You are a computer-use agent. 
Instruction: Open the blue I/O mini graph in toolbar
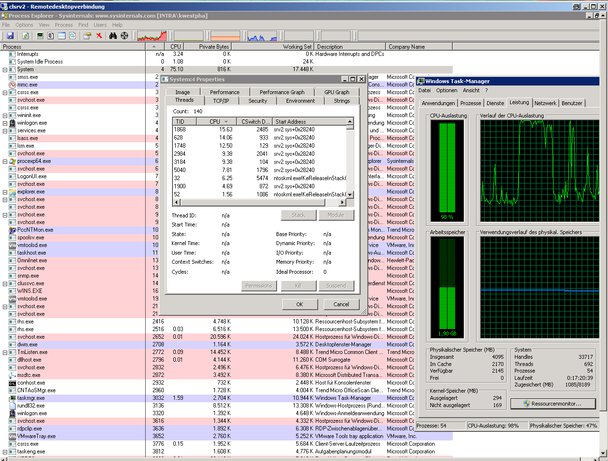[263, 36]
